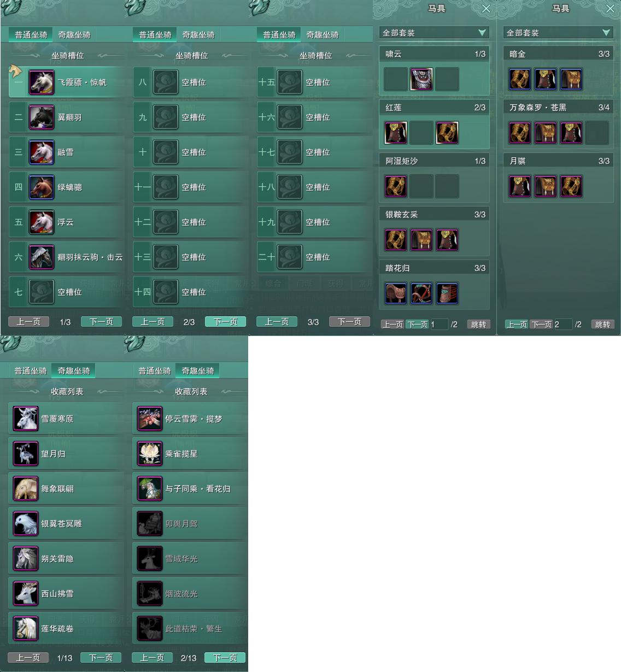Switch to 奇趣坐骑 tab in first panel
The height and width of the screenshot is (672, 621).
click(74, 35)
